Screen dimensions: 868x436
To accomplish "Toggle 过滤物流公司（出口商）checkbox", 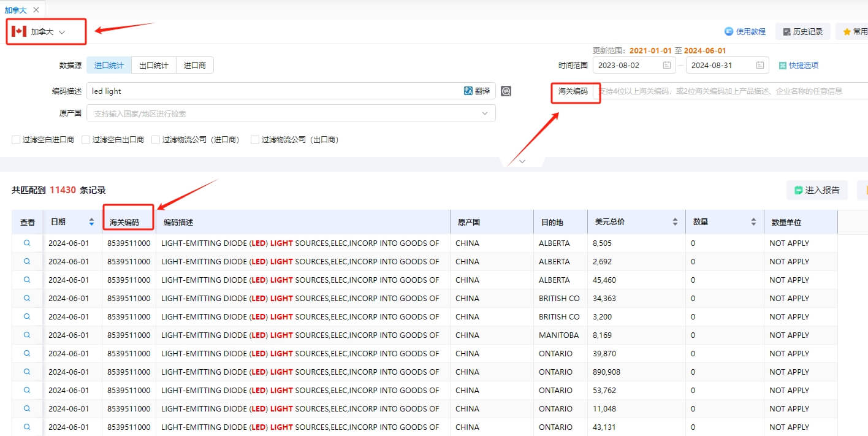I will click(255, 140).
